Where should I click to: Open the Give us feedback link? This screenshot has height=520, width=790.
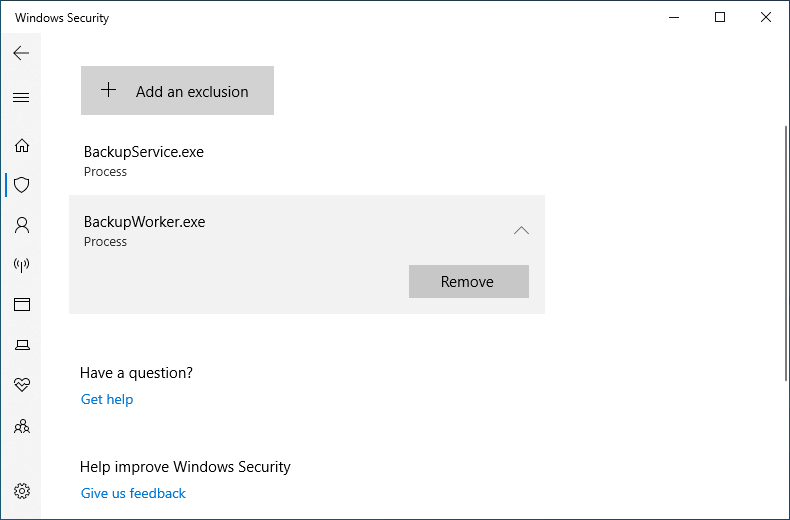click(x=133, y=493)
